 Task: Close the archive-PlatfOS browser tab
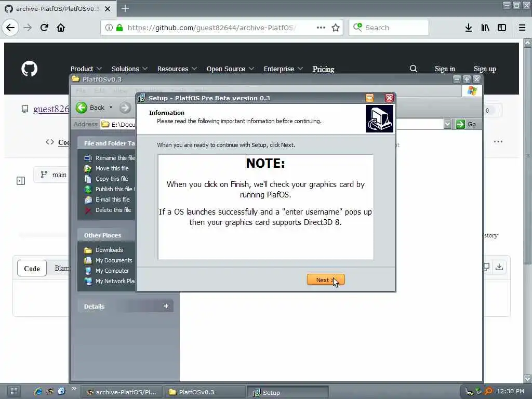108,9
